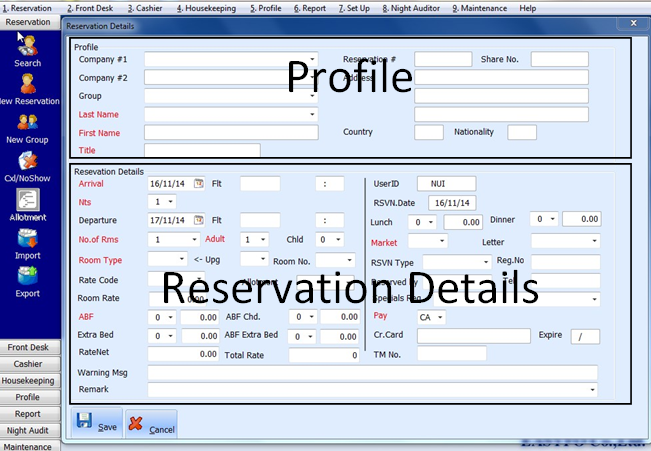Click the Import icon

(28, 238)
